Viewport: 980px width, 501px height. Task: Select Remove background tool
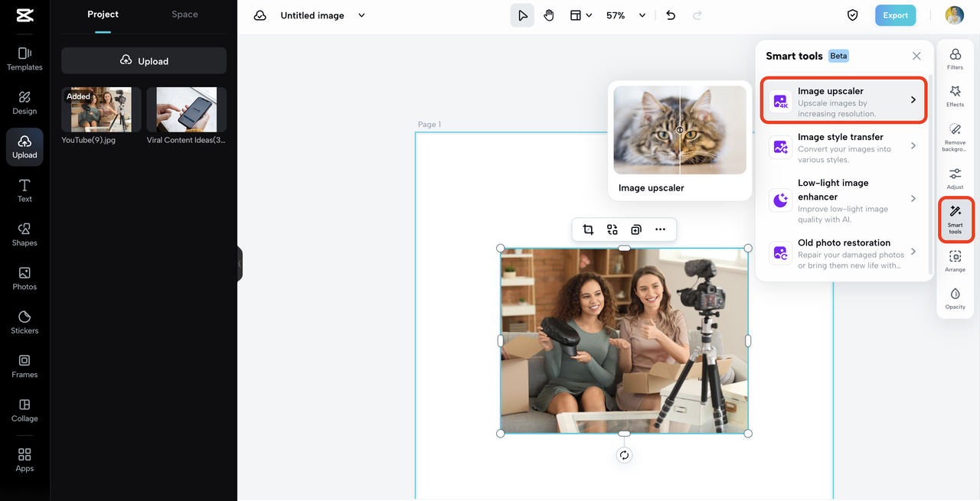pyautogui.click(x=955, y=138)
